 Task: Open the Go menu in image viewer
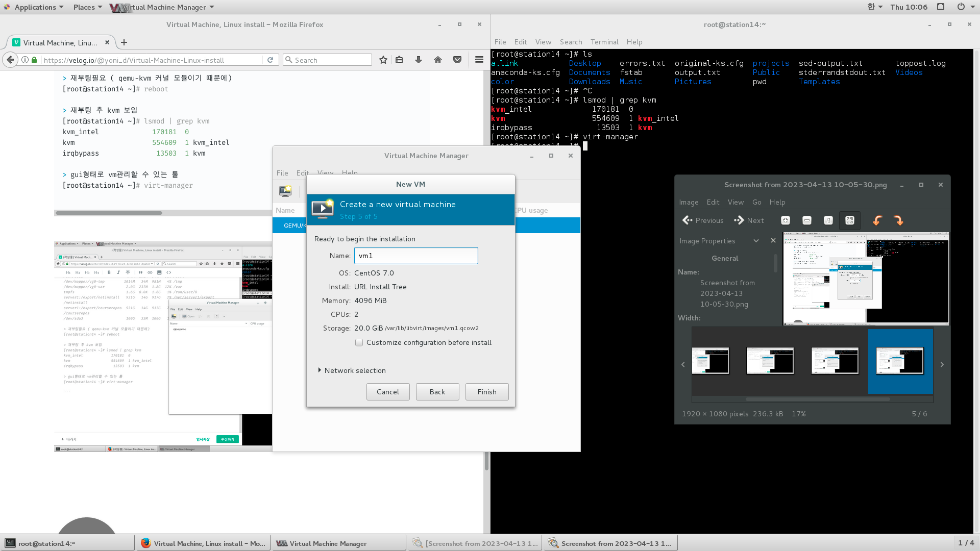pyautogui.click(x=756, y=202)
